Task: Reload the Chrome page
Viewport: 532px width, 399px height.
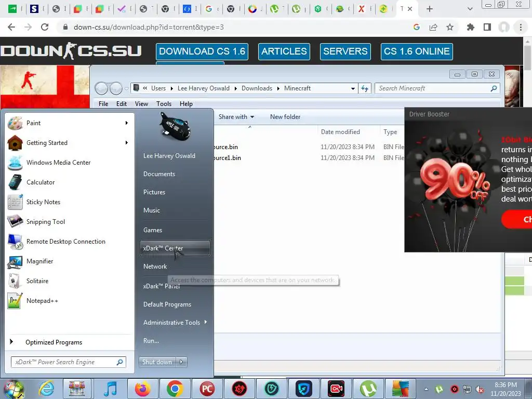Action: point(45,27)
